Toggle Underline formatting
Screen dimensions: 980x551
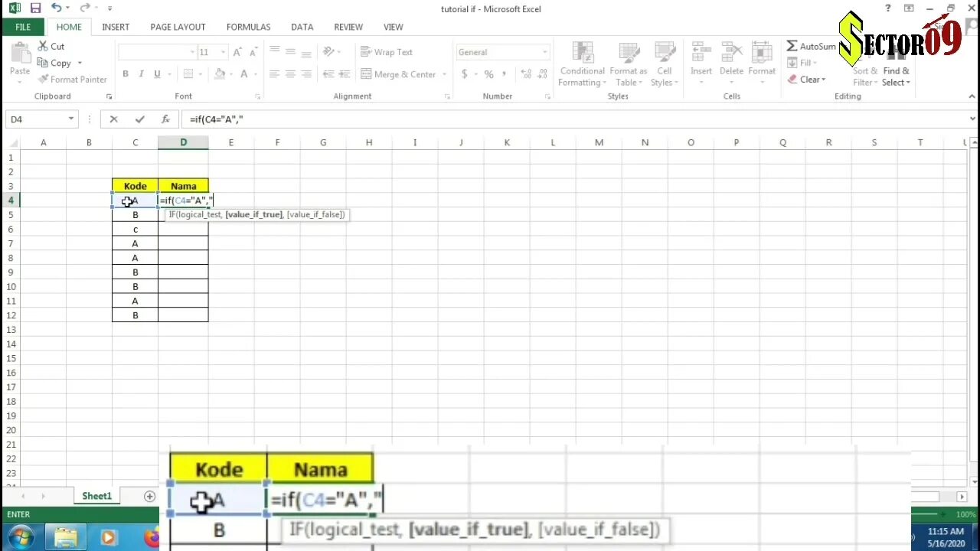[157, 74]
